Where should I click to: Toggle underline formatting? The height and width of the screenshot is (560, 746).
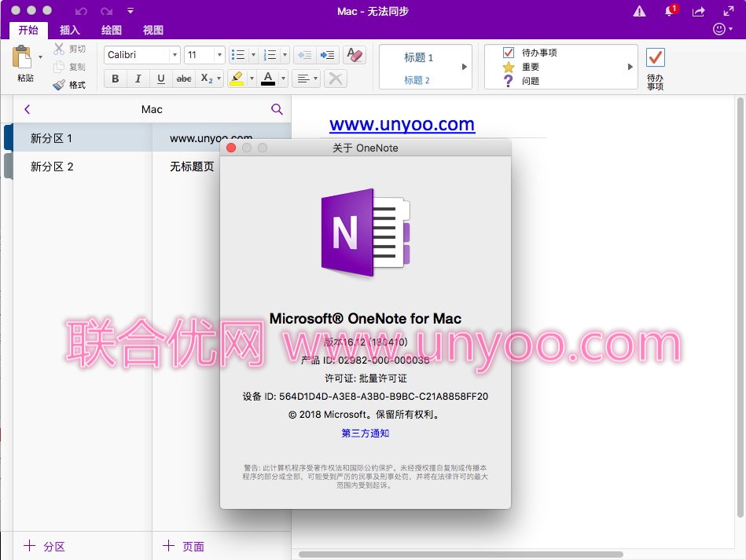tap(161, 79)
